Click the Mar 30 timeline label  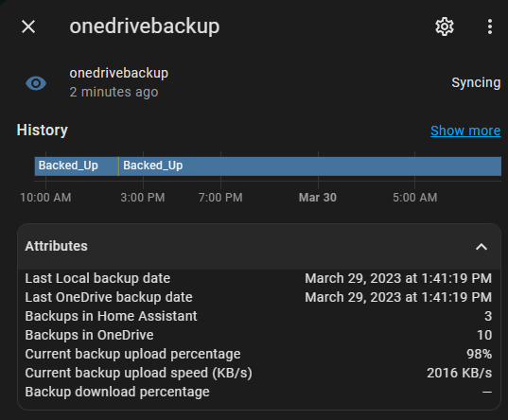coord(318,198)
